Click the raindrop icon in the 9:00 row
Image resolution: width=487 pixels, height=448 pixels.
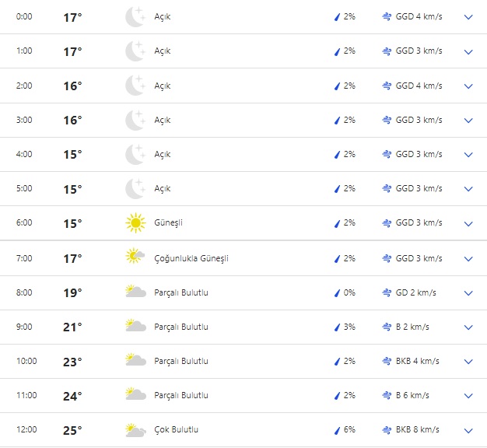click(337, 327)
